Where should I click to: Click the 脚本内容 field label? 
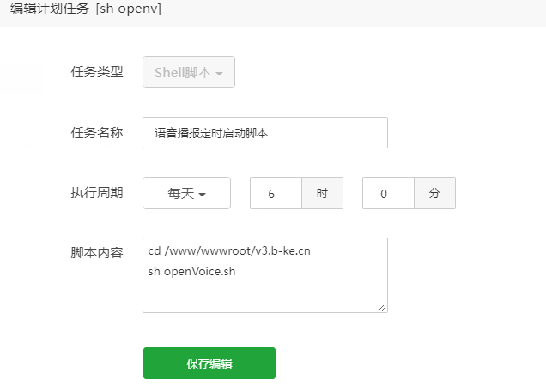[x=97, y=252]
